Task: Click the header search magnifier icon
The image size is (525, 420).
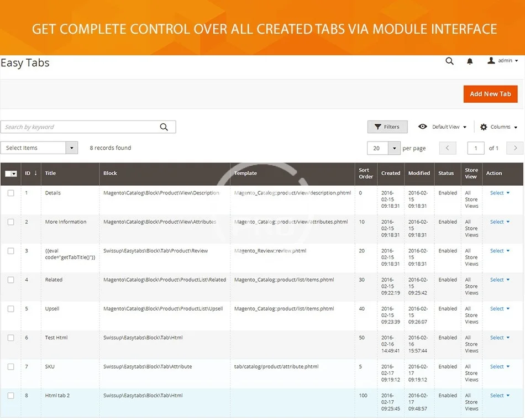Action: (x=449, y=61)
